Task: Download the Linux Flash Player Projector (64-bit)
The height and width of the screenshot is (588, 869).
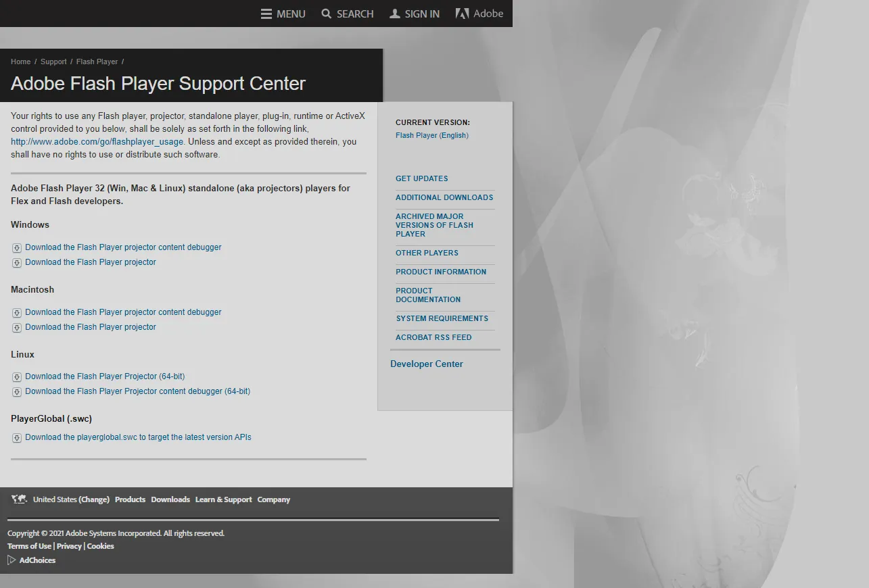Action: tap(105, 376)
